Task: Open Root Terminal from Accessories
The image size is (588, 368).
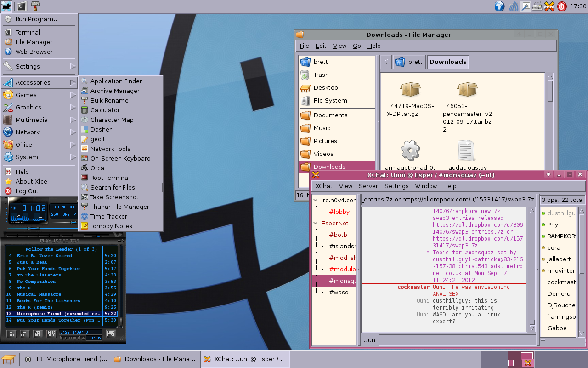Action: click(x=121, y=178)
